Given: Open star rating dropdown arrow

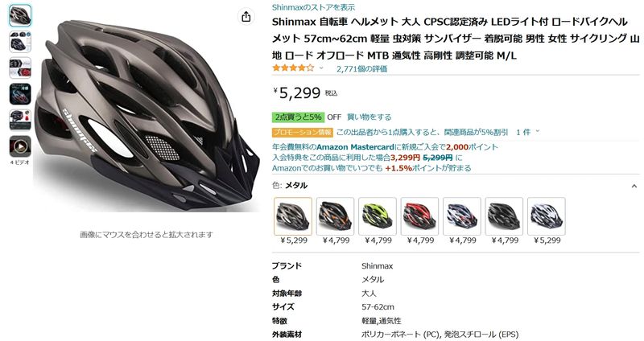Looking at the screenshot, I should pyautogui.click(x=321, y=68).
